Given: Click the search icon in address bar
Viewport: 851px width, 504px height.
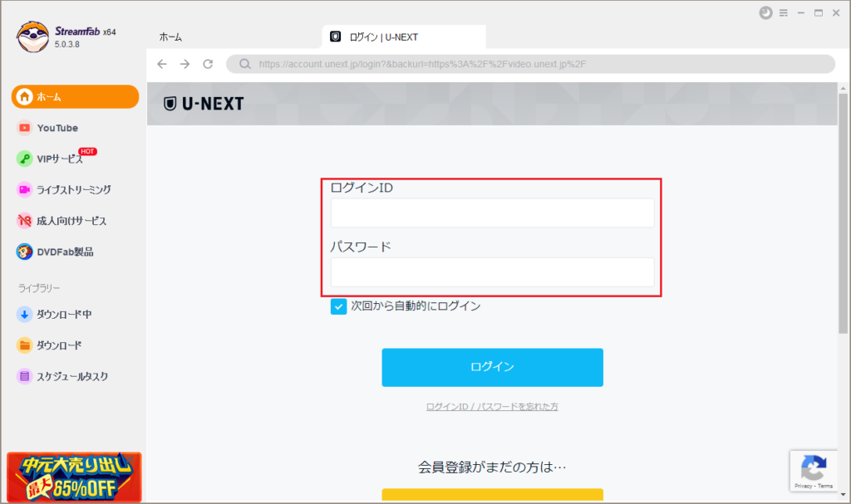Looking at the screenshot, I should (245, 64).
